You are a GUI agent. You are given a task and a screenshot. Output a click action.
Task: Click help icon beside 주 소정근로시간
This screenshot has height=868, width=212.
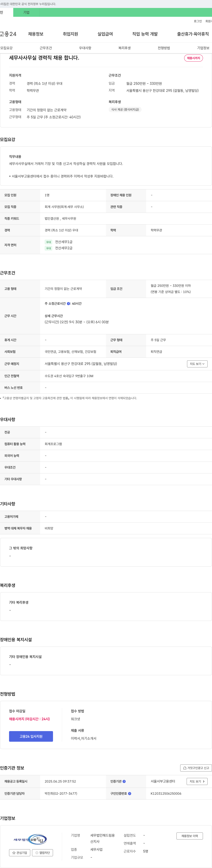(x=68, y=304)
